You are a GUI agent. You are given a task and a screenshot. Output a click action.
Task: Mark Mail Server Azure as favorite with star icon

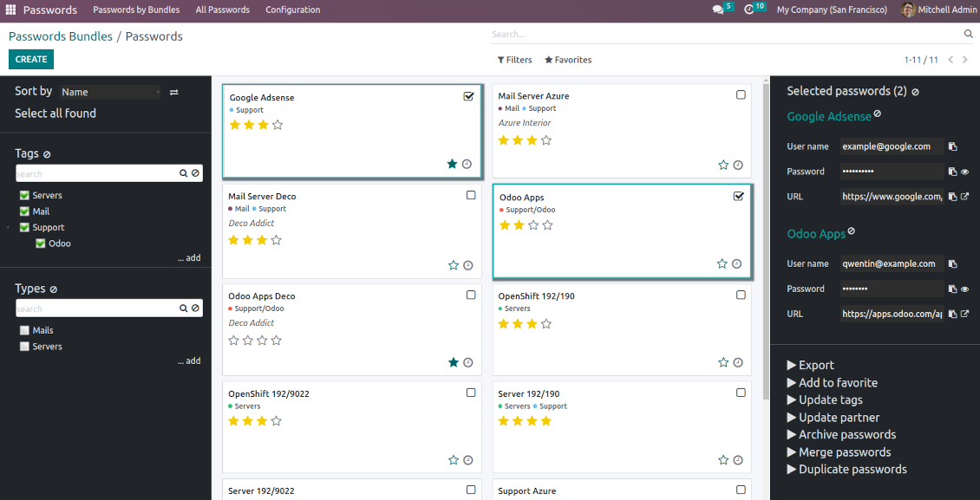(723, 166)
